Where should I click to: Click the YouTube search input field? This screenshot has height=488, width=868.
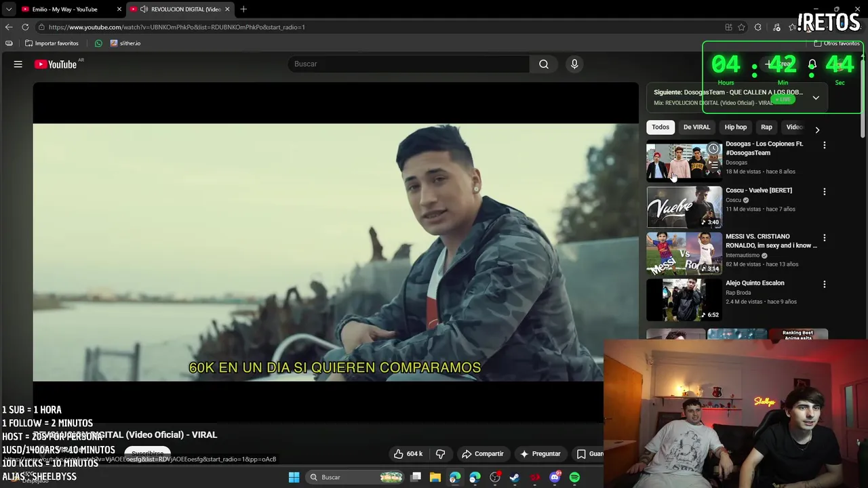coord(409,64)
